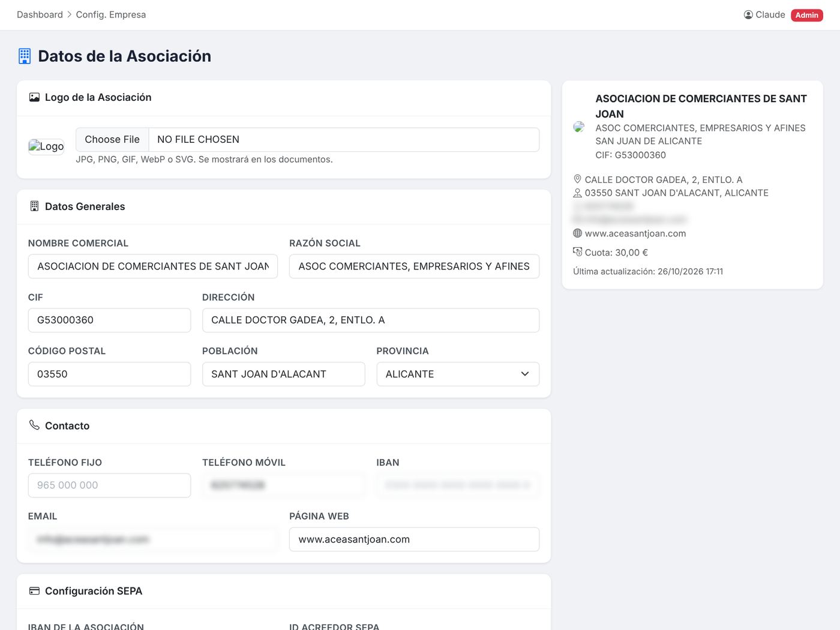Click the location pin icon in summary card

click(x=577, y=179)
